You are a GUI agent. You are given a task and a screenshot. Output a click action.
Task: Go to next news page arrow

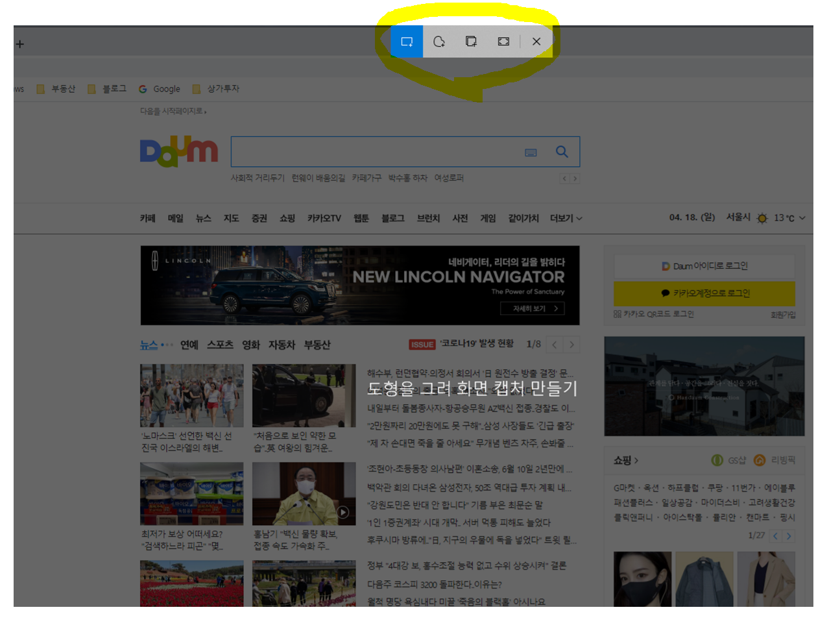pos(571,345)
